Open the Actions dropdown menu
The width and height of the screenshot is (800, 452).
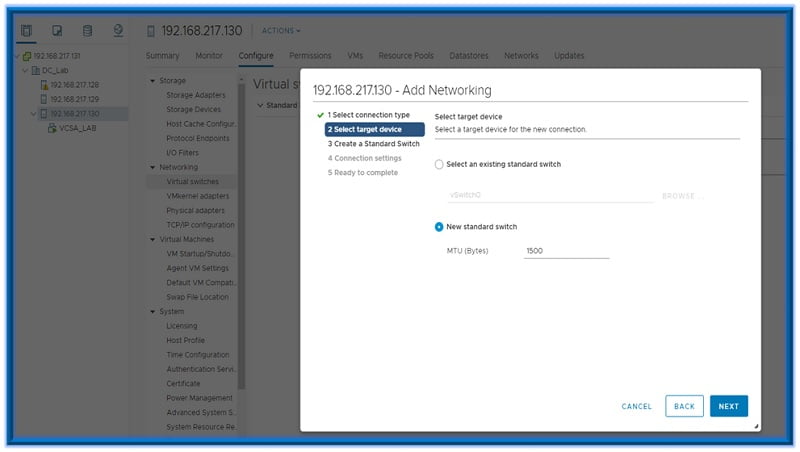pos(280,31)
